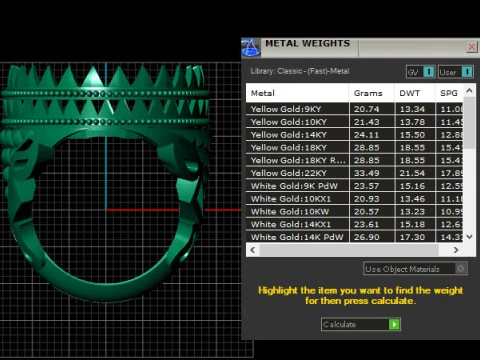Click the Use Object Materials gear icon
480x360 pixels.
(x=461, y=268)
